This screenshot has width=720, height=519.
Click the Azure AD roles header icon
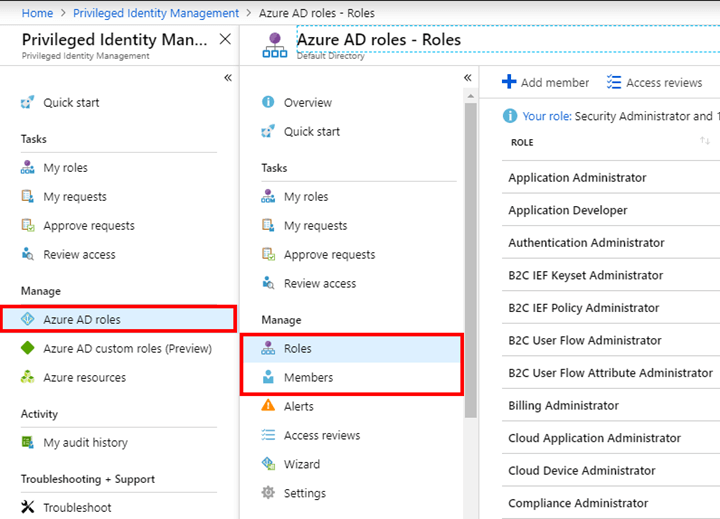tap(275, 45)
